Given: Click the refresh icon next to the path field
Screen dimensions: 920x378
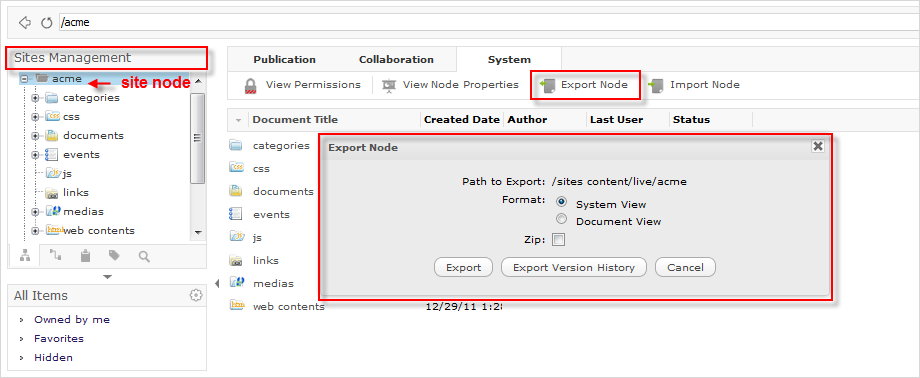Looking at the screenshot, I should click(x=47, y=23).
